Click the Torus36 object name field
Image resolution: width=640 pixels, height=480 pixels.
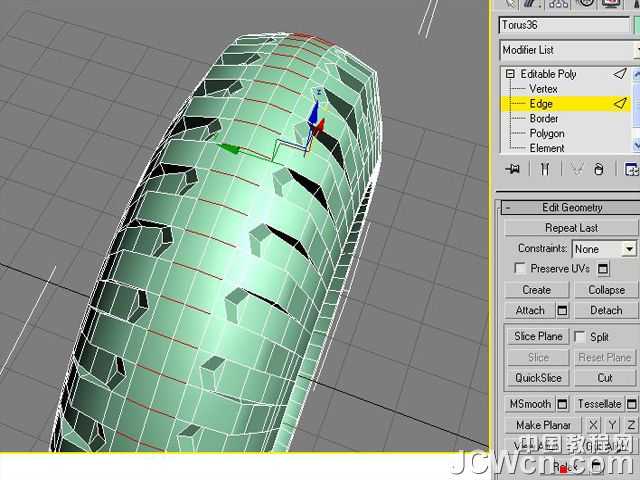coord(564,25)
